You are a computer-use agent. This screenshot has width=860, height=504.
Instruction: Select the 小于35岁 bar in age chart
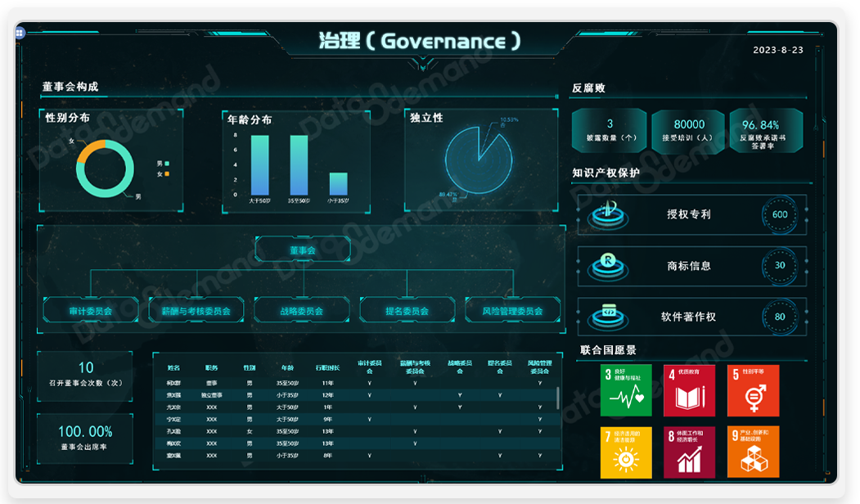[338, 184]
